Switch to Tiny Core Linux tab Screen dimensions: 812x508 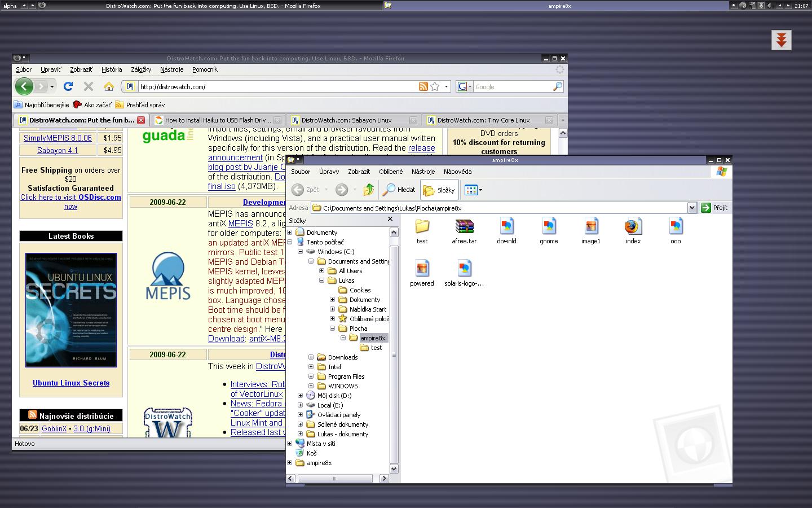pos(489,120)
